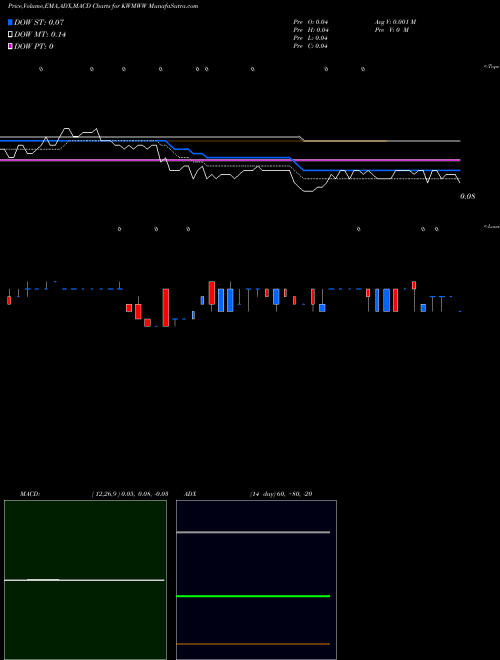The width and height of the screenshot is (500, 660).
Task: Click the tall red candlestick near chart left-center
Action: (x=166, y=307)
